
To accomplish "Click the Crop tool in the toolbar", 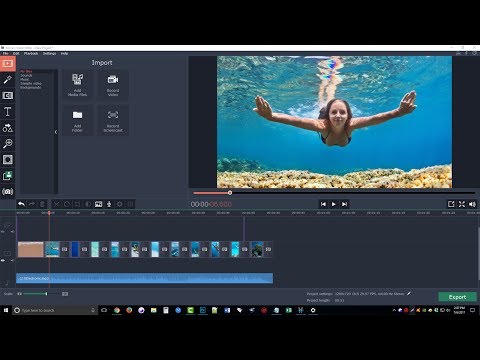I will 77,204.
